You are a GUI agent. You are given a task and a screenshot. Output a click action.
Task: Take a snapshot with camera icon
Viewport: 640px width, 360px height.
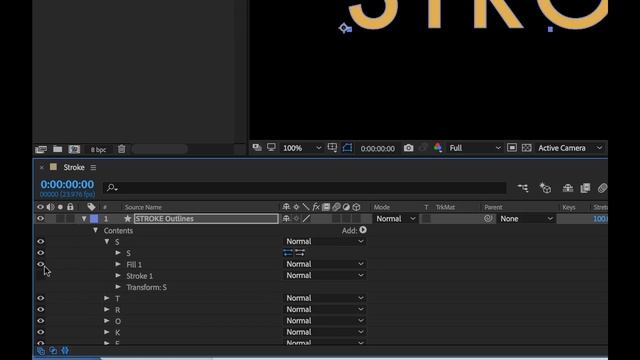pos(409,148)
